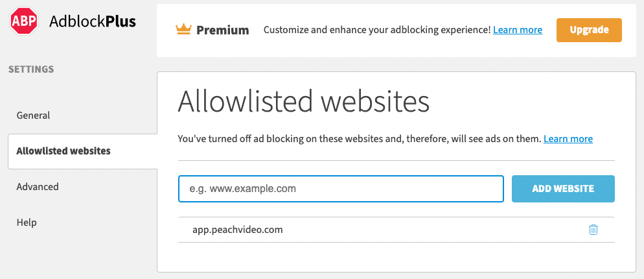Click the ad blocking turned off description
This screenshot has width=644, height=279.
click(x=359, y=139)
